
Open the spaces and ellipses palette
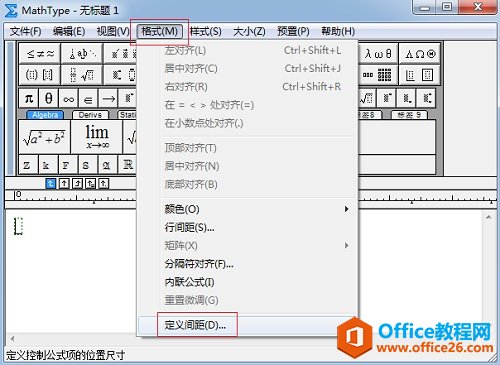coord(82,53)
